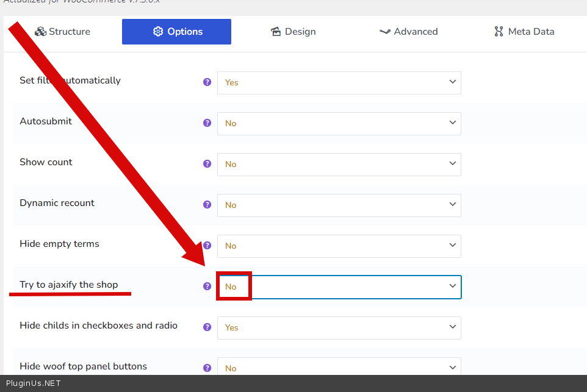The width and height of the screenshot is (587, 392).
Task: Expand Hide woof top panel buttons dropdown
Action: (339, 368)
